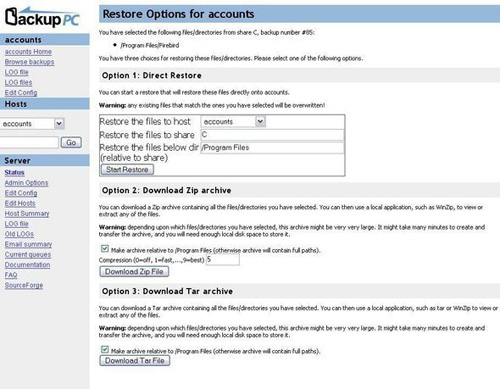Click the Download Zip File button
Viewport: 500px width, 389px height.
pyautogui.click(x=134, y=272)
